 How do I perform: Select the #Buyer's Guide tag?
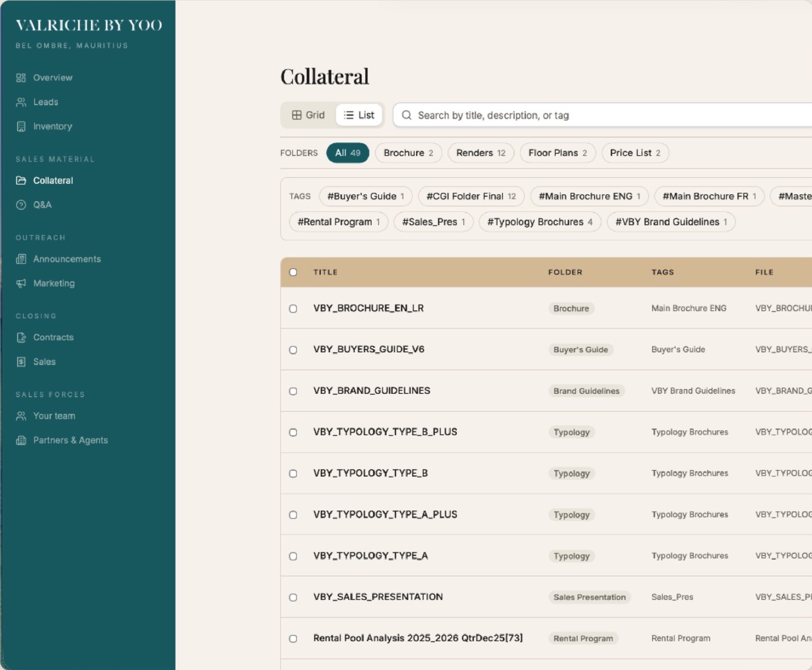(x=365, y=196)
